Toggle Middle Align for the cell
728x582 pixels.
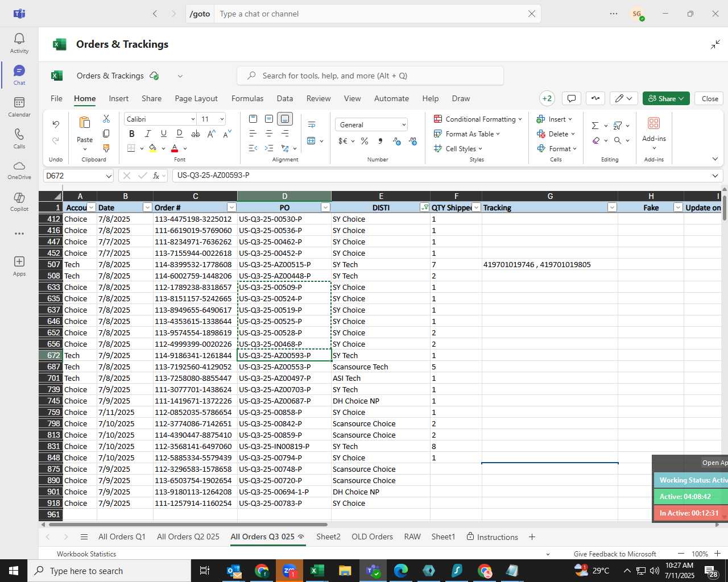[x=269, y=119]
